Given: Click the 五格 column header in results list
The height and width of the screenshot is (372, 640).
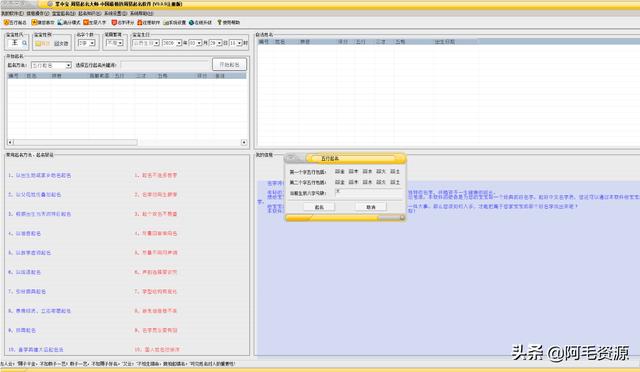Looking at the screenshot, I should [x=162, y=76].
